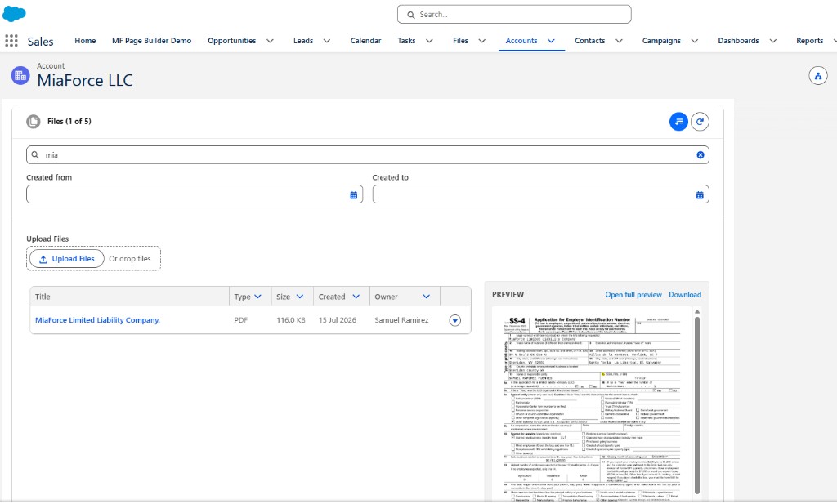Clear the 'mia' search text
The height and width of the screenshot is (504, 837).
700,155
